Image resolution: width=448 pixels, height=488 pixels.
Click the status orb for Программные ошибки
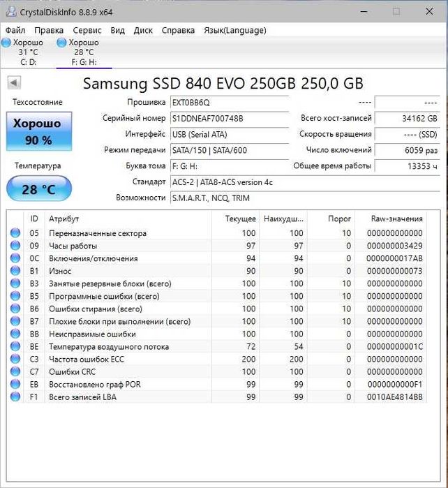click(x=15, y=296)
